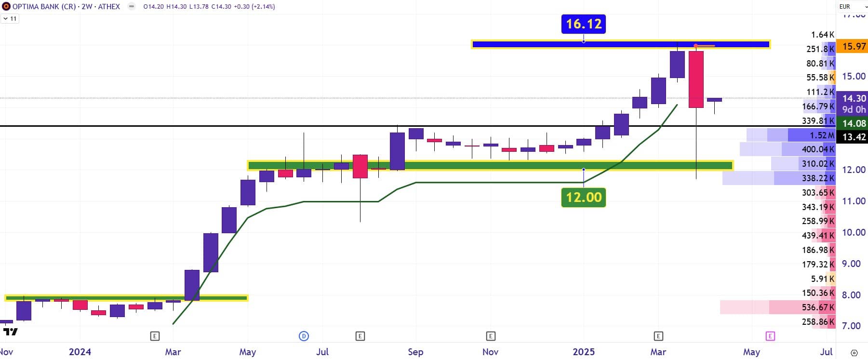Select the green support rectangle at 12.00
Image resolution: width=868 pixels, height=359 pixels.
coord(490,166)
